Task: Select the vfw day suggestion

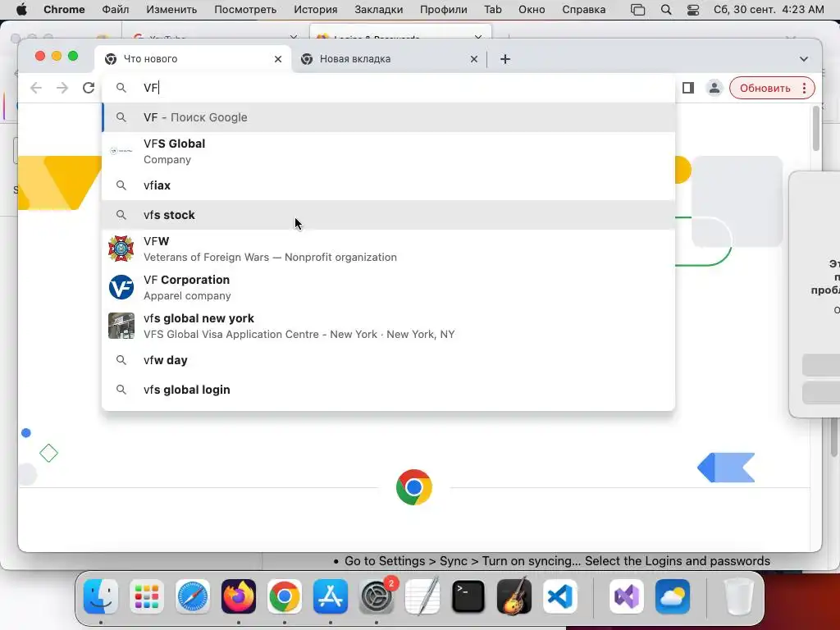Action: 388,360
